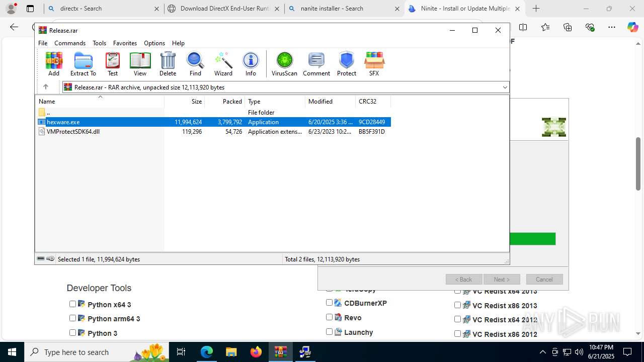This screenshot has width=644, height=362.
Task: Select VMProtectSDK64.dll file row
Action: coord(213,131)
